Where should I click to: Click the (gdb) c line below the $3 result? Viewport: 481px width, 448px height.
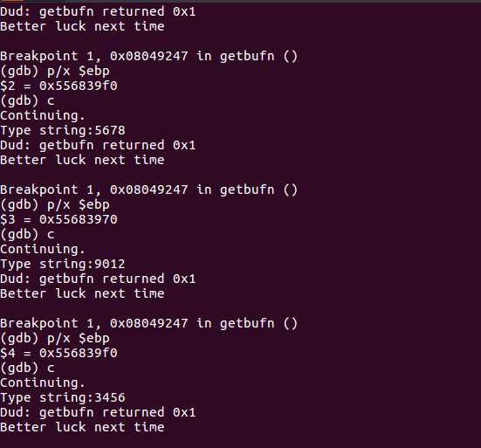pos(28,234)
